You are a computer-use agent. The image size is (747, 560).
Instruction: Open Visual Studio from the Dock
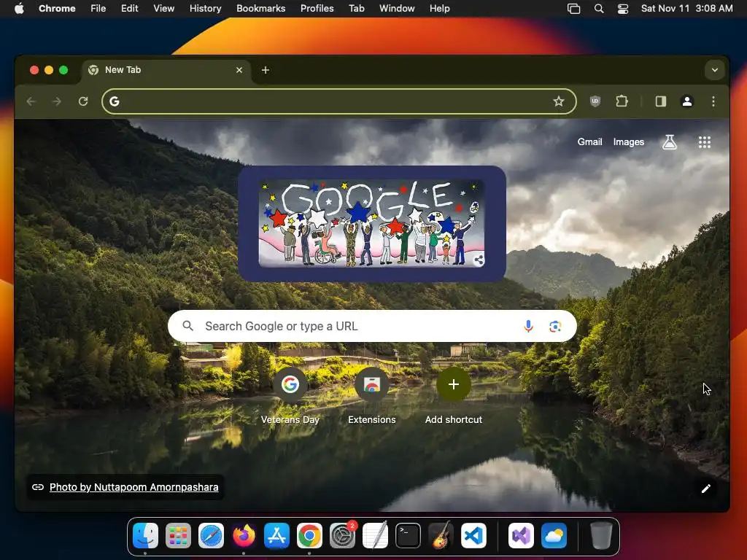coord(521,536)
